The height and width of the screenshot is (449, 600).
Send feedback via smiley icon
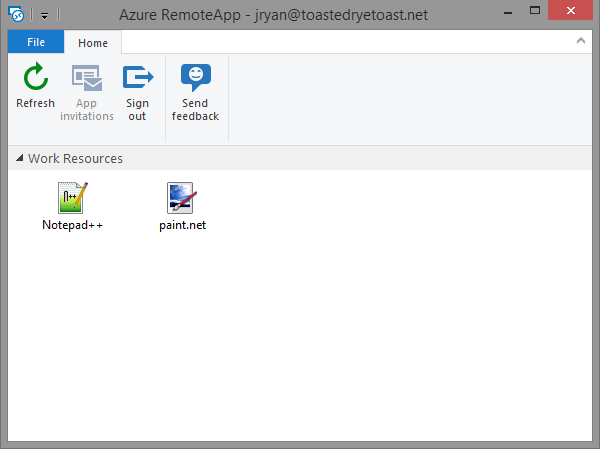click(x=196, y=77)
